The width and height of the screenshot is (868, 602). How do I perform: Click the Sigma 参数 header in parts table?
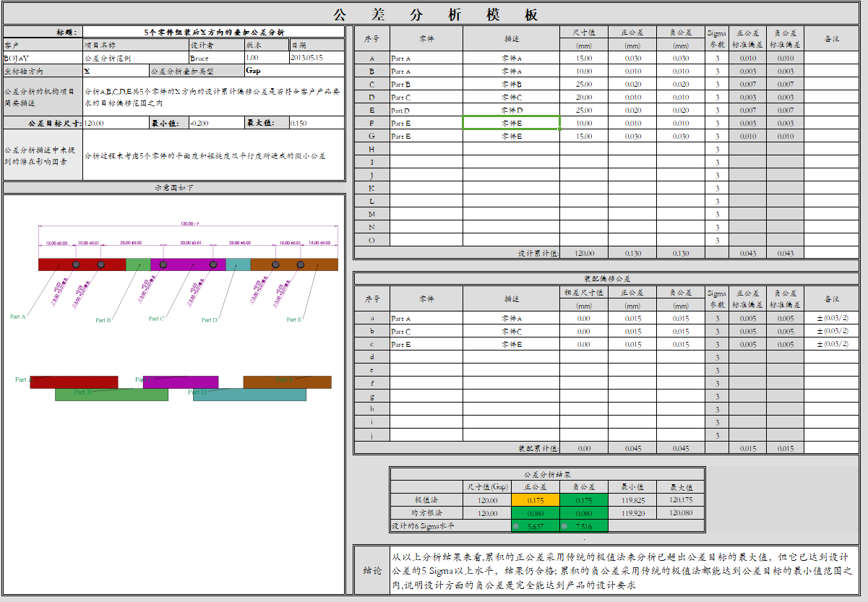[x=716, y=39]
